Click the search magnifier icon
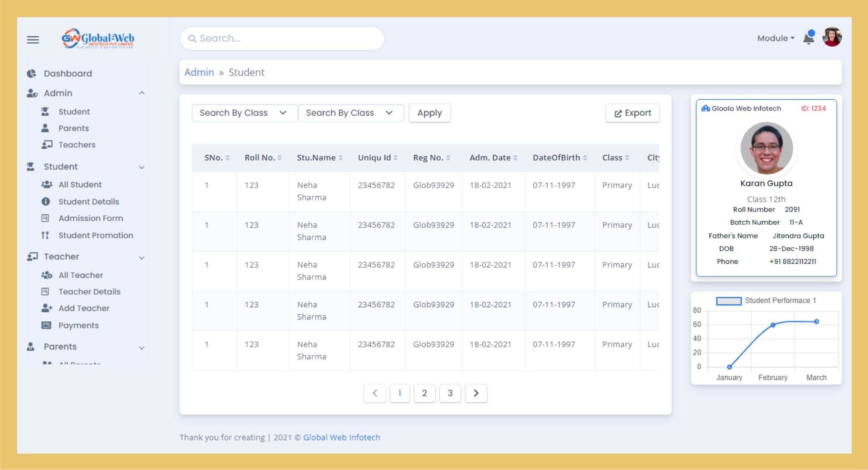 pos(192,39)
